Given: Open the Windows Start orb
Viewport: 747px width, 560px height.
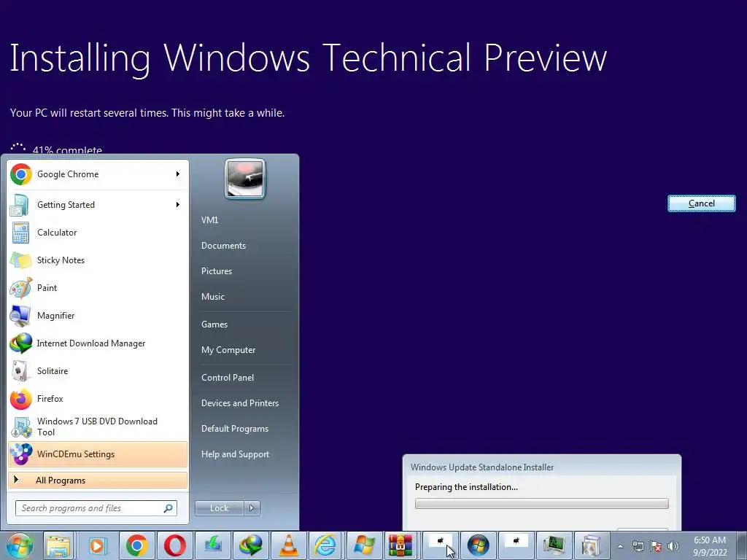Looking at the screenshot, I should pyautogui.click(x=20, y=545).
